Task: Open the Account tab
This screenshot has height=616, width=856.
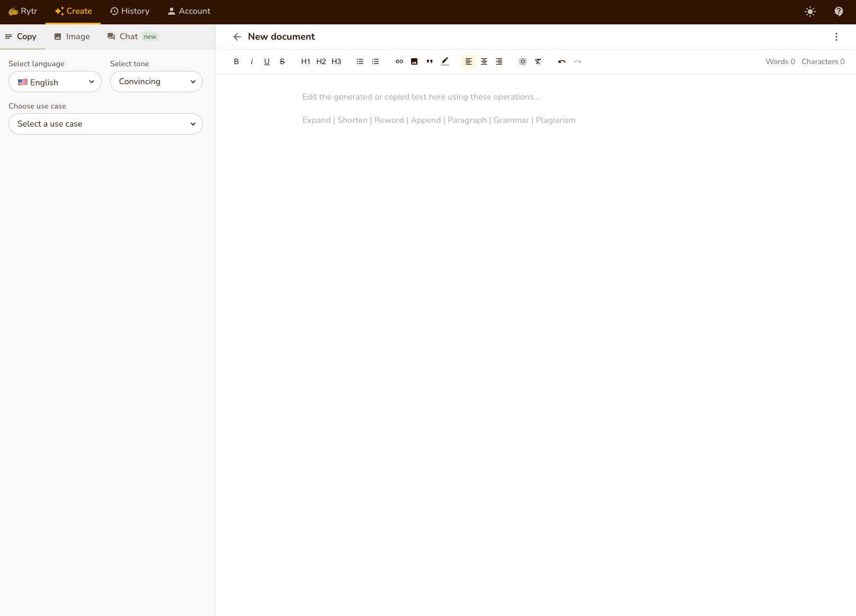Action: tap(189, 11)
